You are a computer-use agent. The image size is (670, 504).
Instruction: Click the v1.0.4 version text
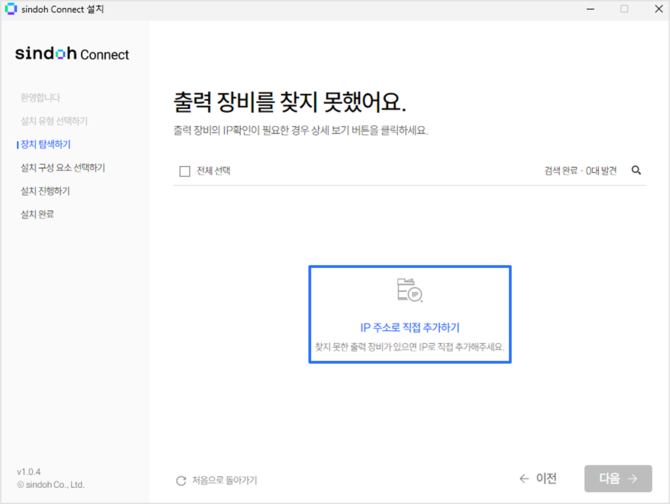point(29,472)
